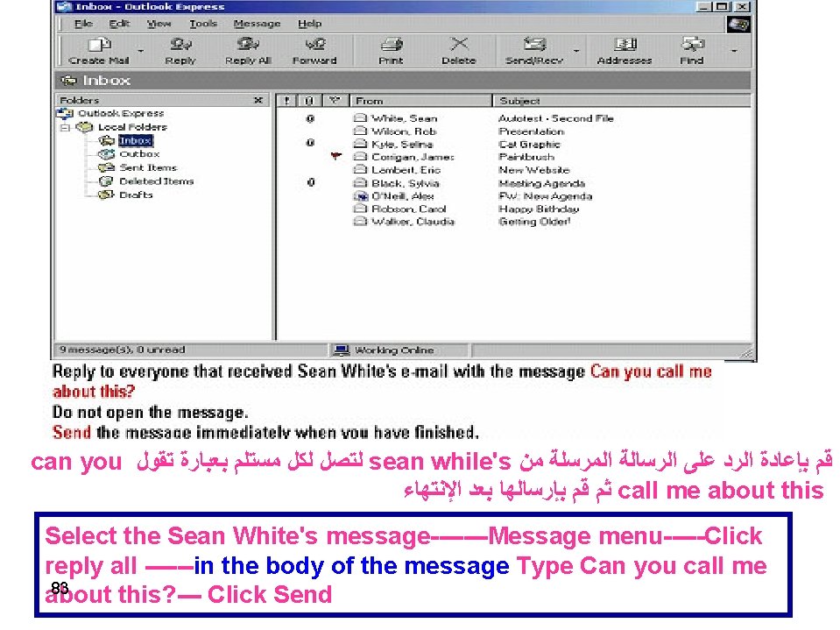Click the Inbox folder banner title
The width and height of the screenshot is (840, 630).
tap(107, 81)
